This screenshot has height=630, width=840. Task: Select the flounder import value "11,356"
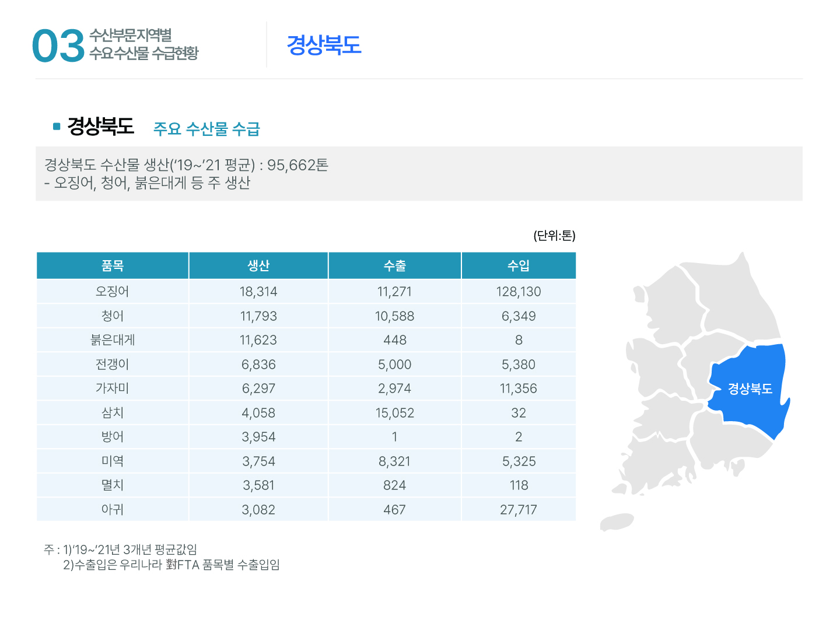click(519, 388)
